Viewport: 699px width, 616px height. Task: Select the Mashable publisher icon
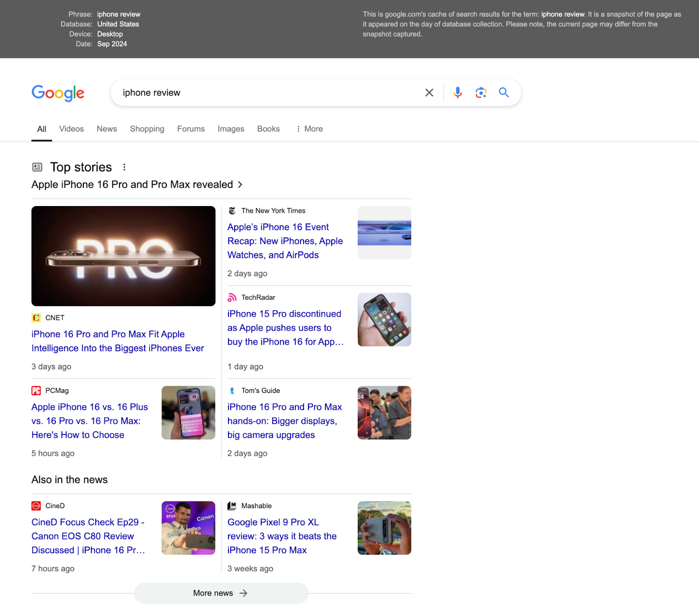(x=232, y=506)
